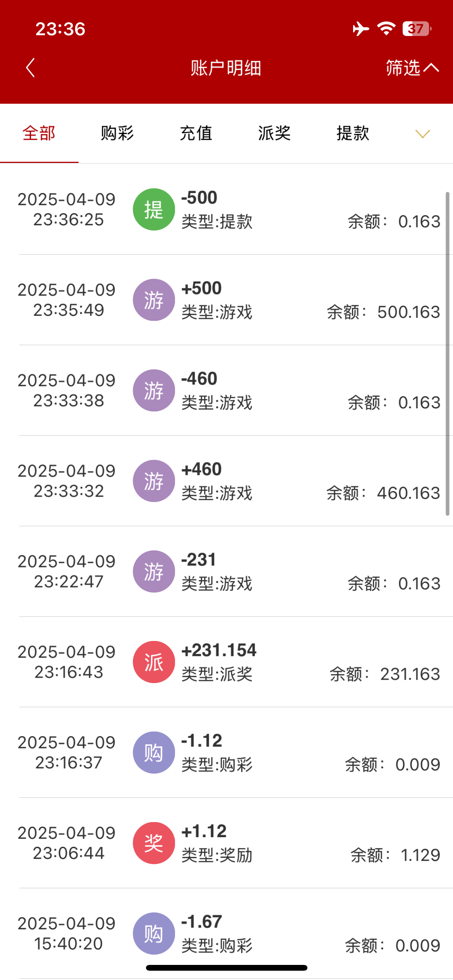Tap red 奖 icon for +1.12 reward

[154, 843]
